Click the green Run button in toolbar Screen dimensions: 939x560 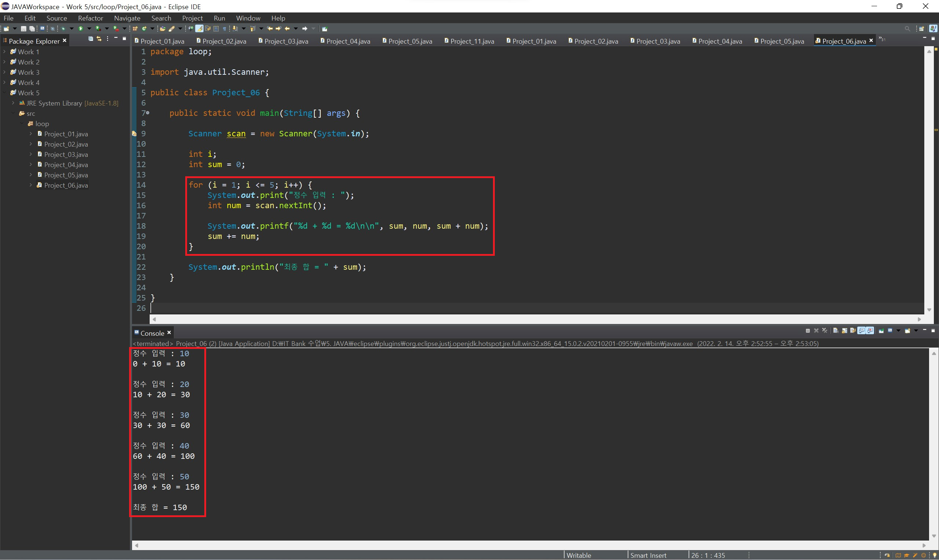coord(80,29)
